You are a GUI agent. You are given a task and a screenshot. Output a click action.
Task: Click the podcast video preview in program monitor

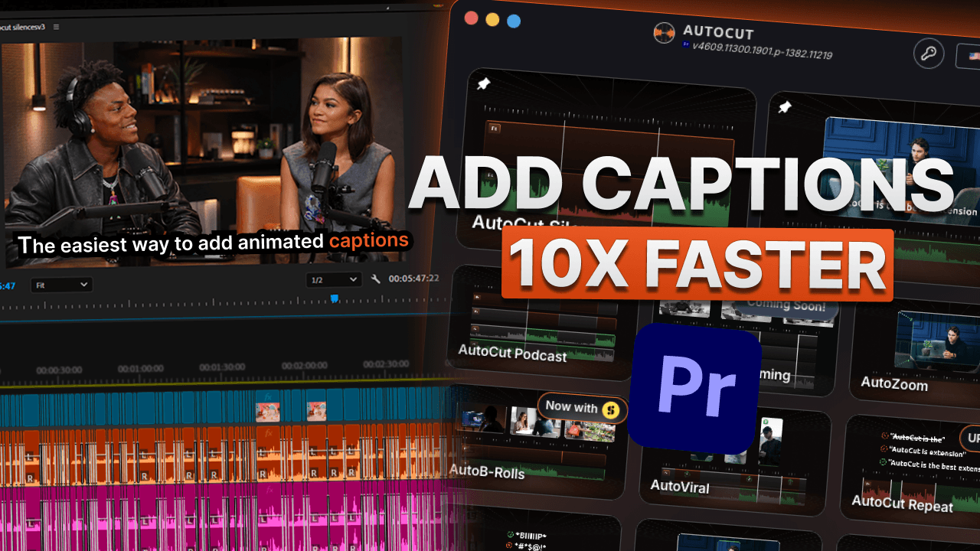[x=203, y=153]
